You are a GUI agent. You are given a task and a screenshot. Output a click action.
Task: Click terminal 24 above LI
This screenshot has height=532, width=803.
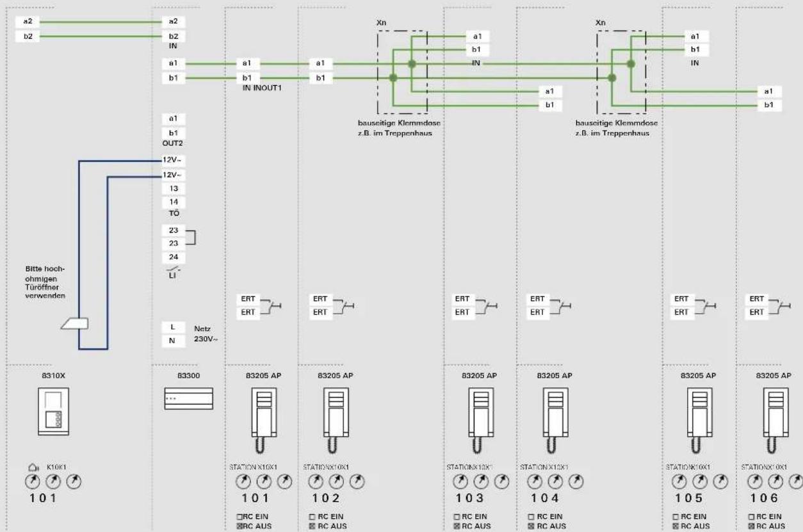pos(173,257)
